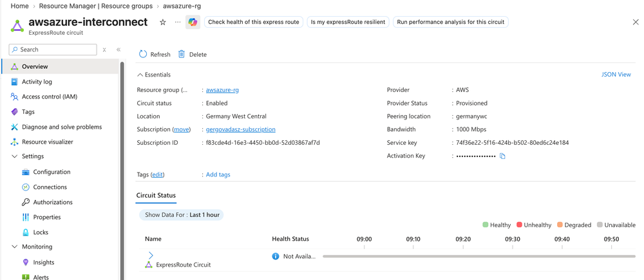Screen dimensions: 644x280
Task: Clear the sidebar search with the X-chevron icon
Action: coord(104,50)
